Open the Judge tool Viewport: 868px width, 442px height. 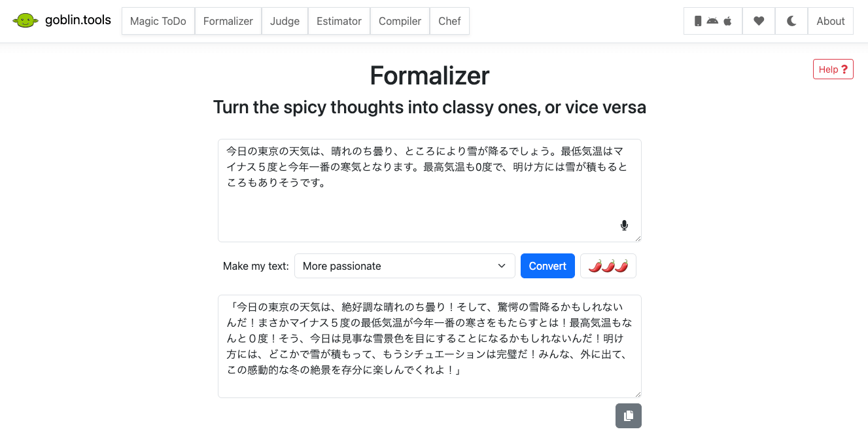(285, 21)
